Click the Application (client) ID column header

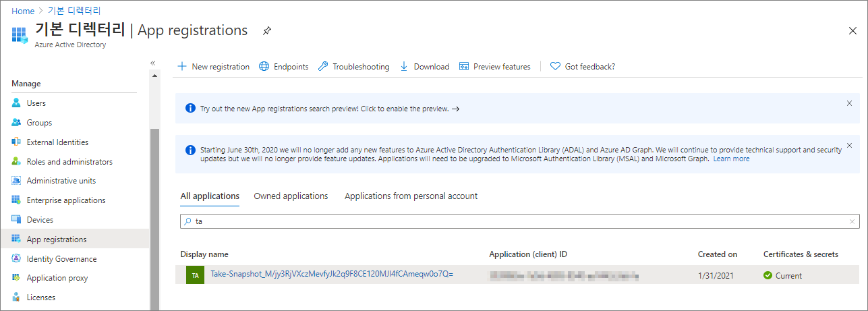click(x=528, y=254)
